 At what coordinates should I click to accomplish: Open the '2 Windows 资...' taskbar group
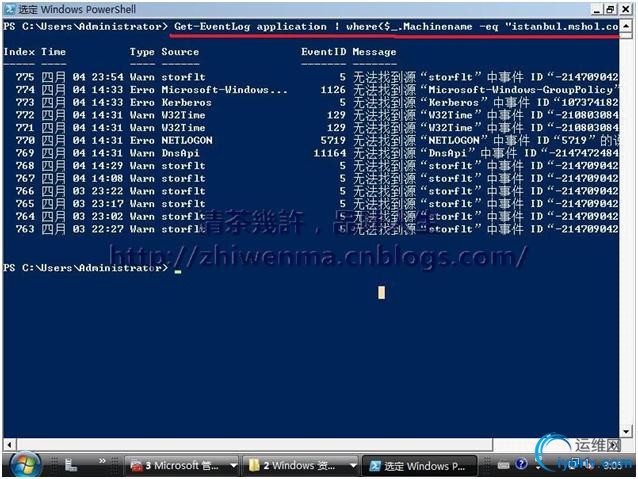298,465
